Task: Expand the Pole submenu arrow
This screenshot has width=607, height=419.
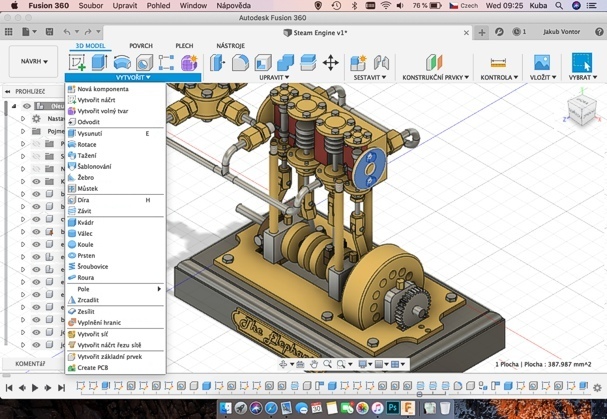Action: coord(159,289)
